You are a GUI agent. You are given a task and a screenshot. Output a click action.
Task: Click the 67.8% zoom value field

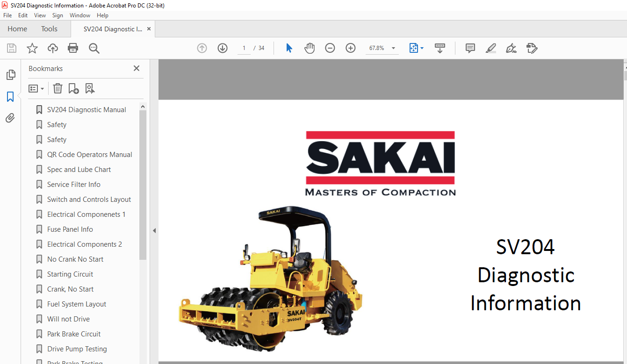(376, 48)
